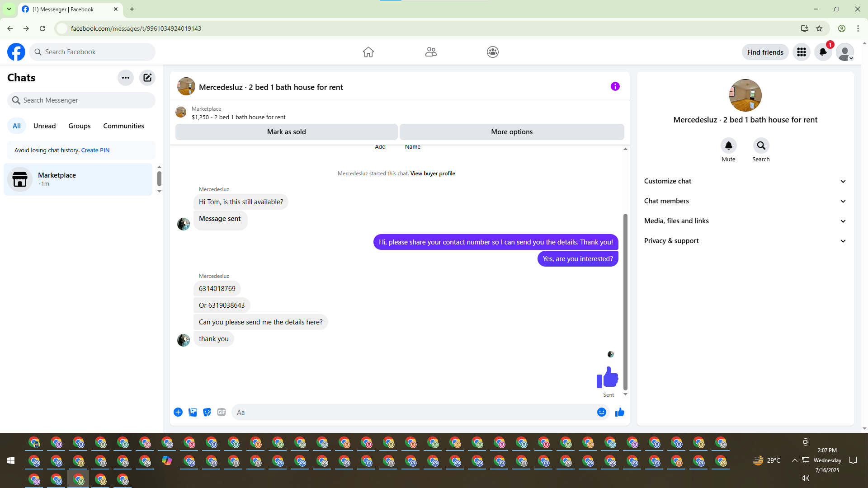Click the chat list scrollbar thumb
This screenshot has height=488, width=868.
pos(159,178)
